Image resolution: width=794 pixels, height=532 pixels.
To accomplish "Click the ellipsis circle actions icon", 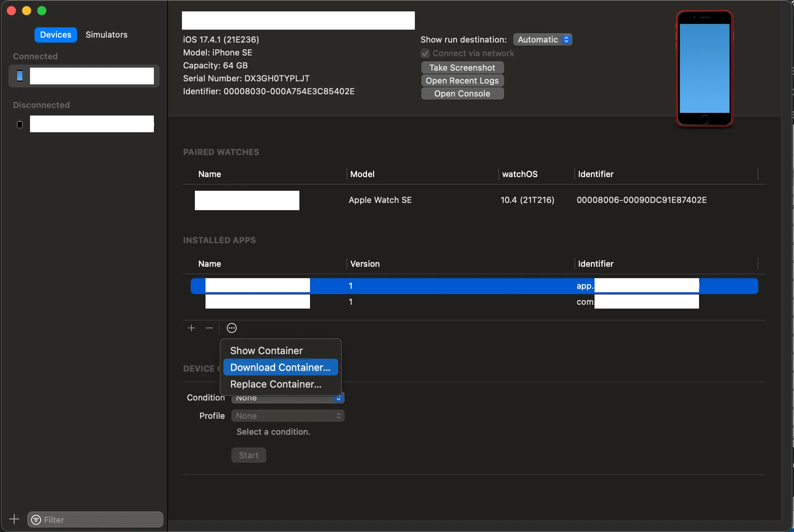I will pos(232,328).
